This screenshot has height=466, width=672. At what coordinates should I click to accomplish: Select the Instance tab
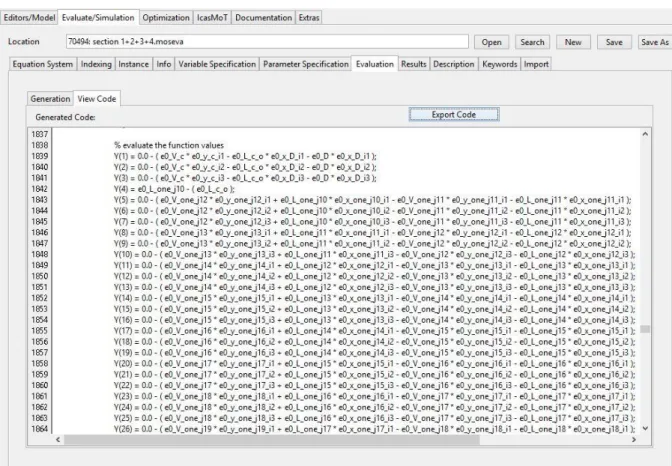[133, 64]
